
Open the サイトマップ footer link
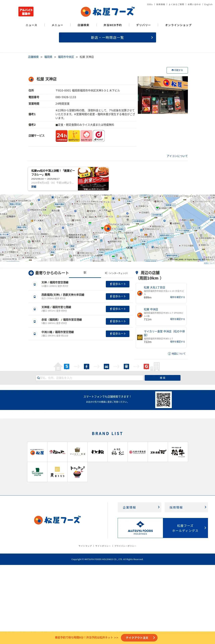point(85,546)
